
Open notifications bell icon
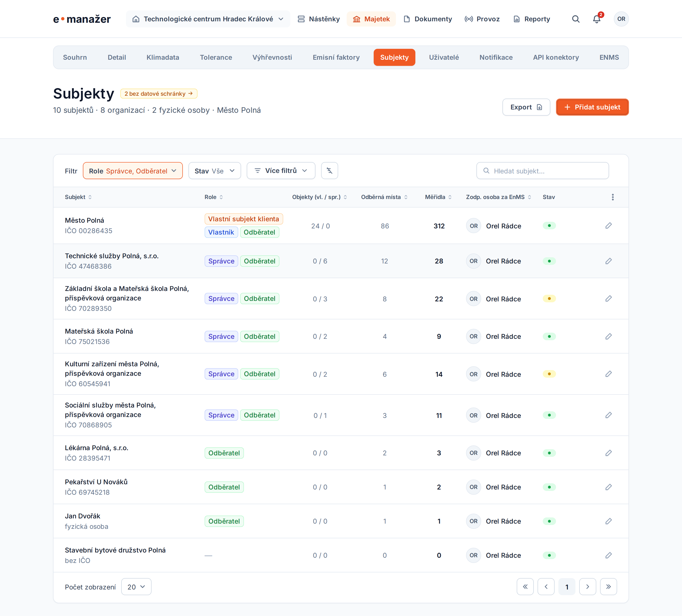(597, 19)
